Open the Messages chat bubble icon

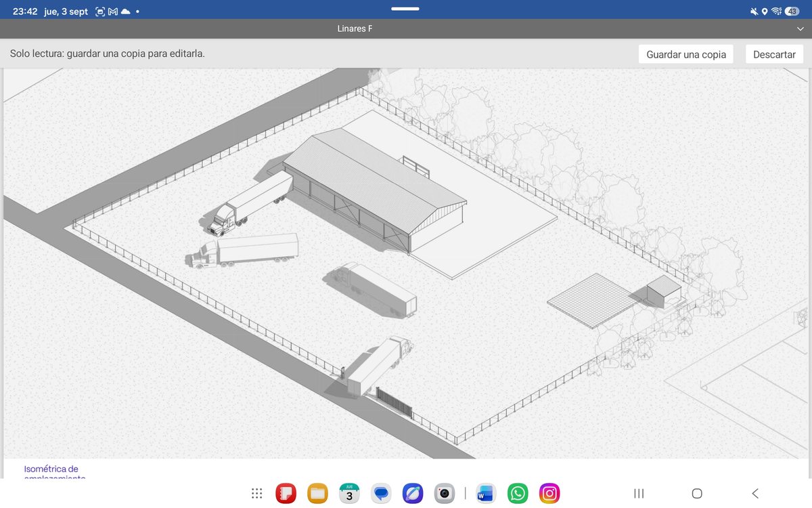(381, 494)
